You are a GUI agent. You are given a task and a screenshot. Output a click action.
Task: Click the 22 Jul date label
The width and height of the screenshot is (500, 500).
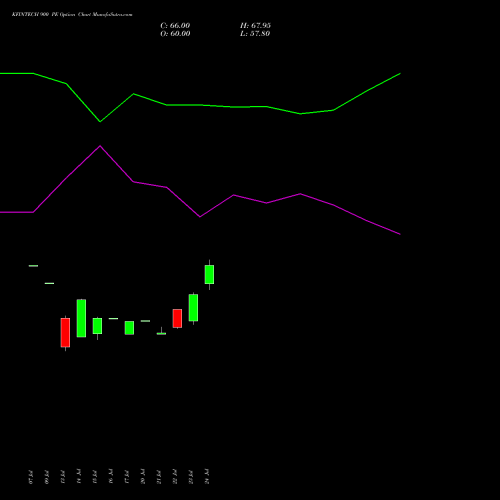coord(175,477)
